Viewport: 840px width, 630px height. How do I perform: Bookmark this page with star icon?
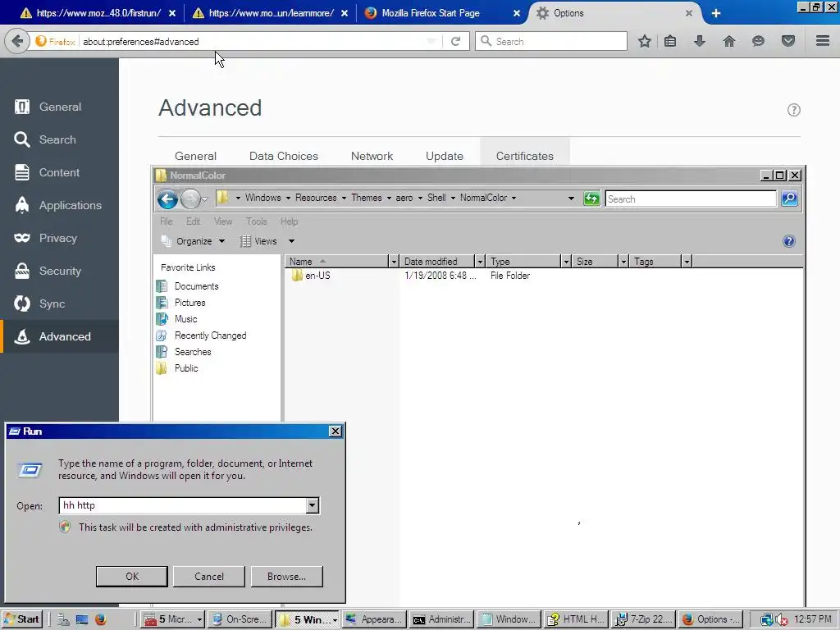pos(645,41)
